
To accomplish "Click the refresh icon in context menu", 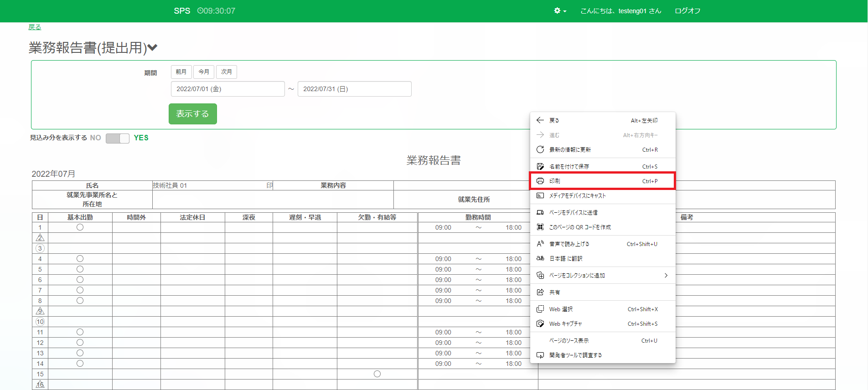I will pyautogui.click(x=540, y=149).
